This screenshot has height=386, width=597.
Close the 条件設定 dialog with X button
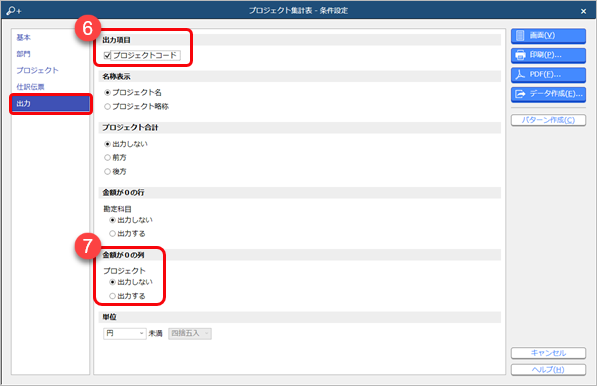point(583,11)
